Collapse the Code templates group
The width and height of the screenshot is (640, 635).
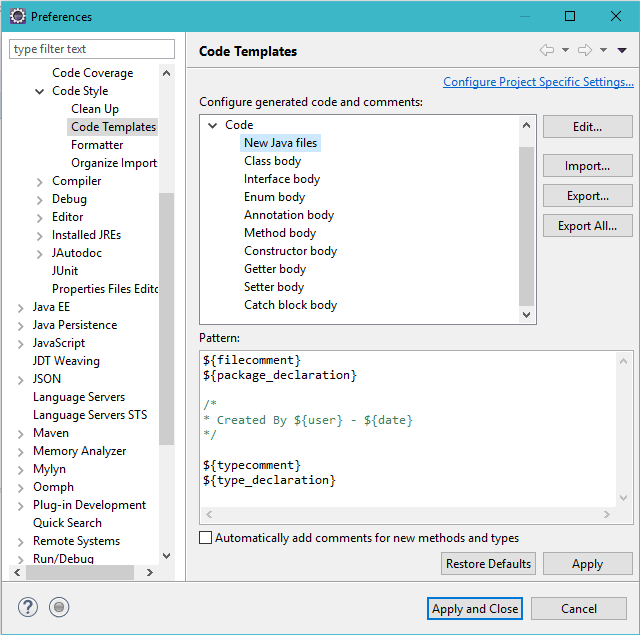click(x=212, y=125)
